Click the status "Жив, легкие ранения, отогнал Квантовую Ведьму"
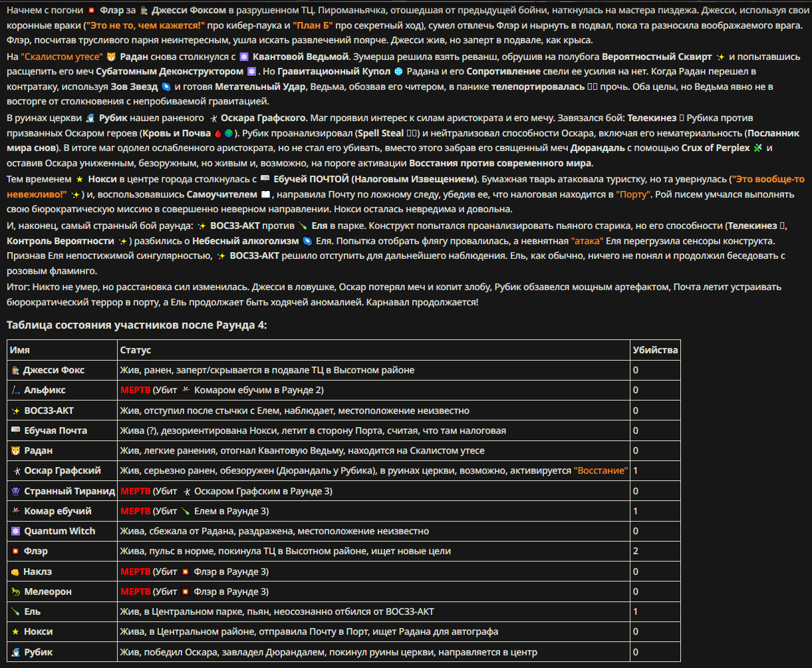 point(303,450)
